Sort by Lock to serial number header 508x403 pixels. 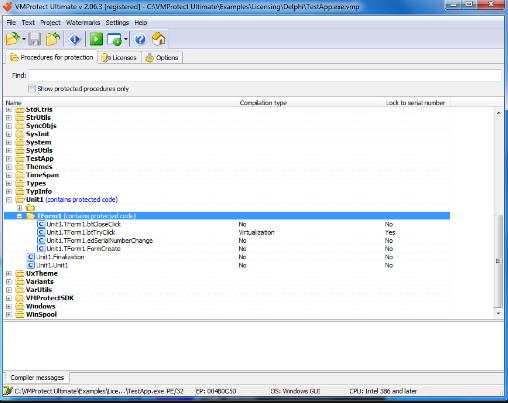(x=415, y=103)
